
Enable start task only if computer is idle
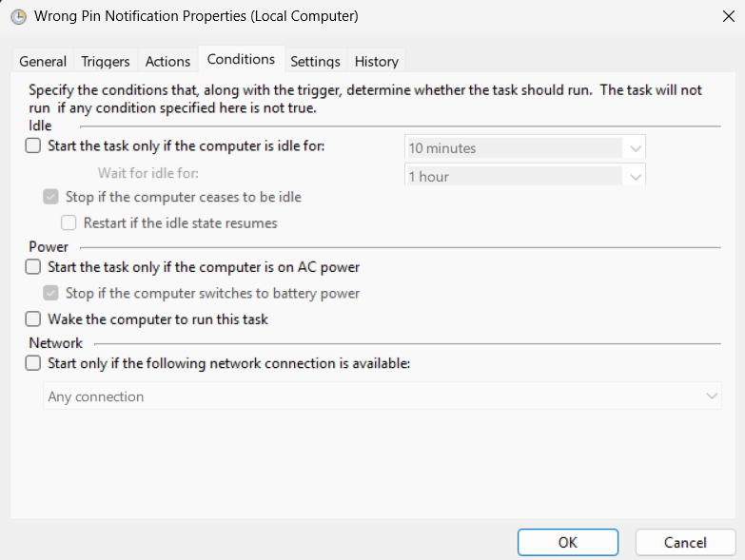coord(33,146)
